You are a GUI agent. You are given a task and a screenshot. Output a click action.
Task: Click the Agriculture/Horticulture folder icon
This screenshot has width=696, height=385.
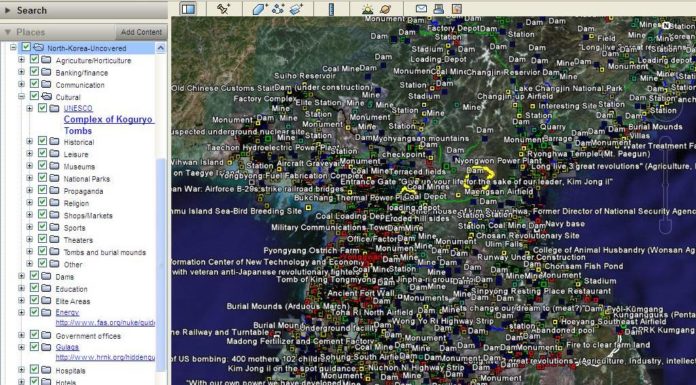(47, 60)
